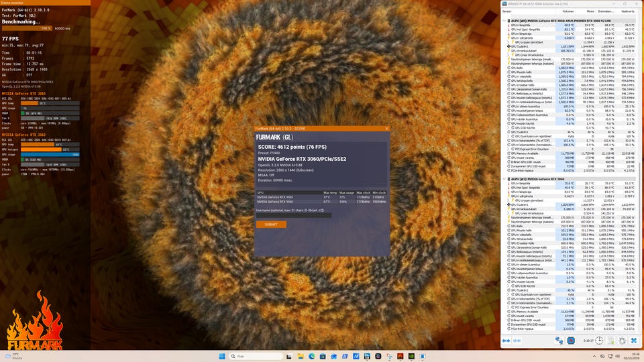Select GPU Hot Spot lämpötila row under GPU [#0]
644x362 pixels.
(570, 29)
